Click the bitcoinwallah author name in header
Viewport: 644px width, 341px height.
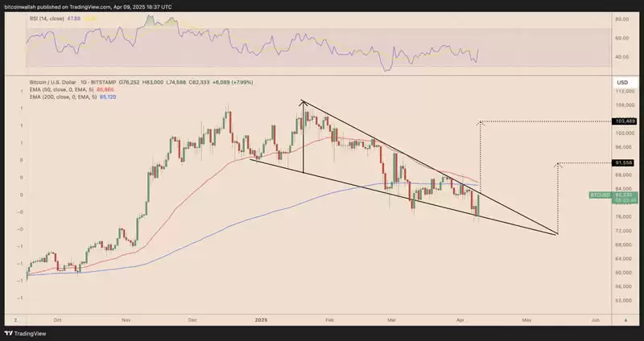tap(24, 6)
